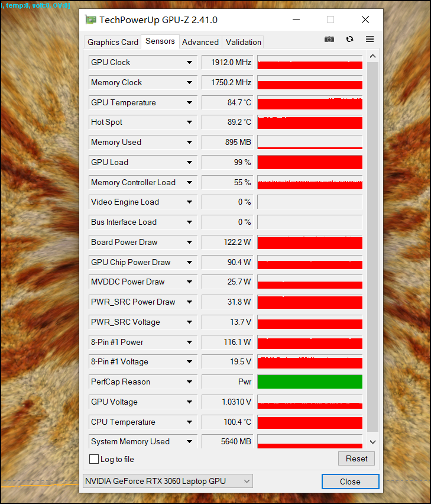The width and height of the screenshot is (431, 504).
Task: Open the PWR_SRC Power Draw dropdown
Action: tap(189, 302)
